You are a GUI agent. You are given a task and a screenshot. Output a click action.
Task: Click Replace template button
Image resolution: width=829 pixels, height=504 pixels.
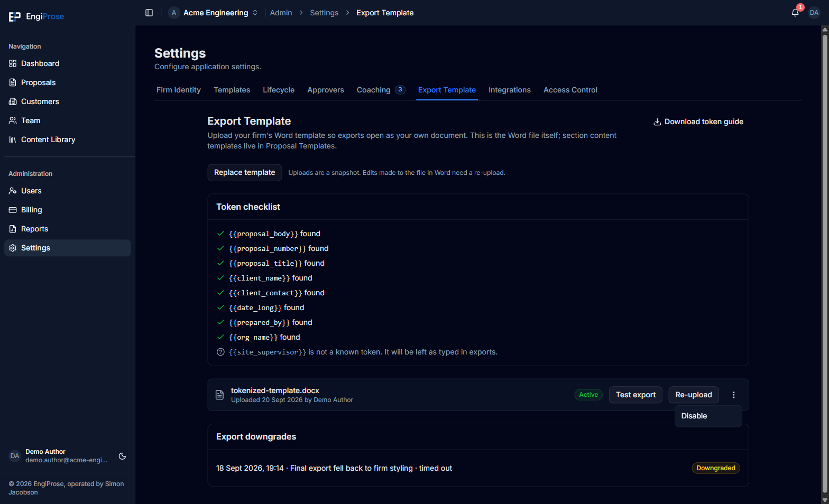[x=244, y=172]
